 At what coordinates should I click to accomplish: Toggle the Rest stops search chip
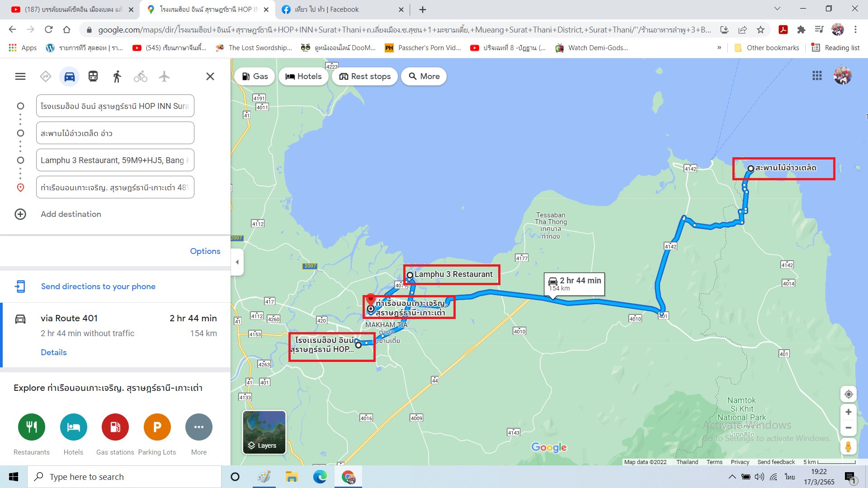pos(365,76)
